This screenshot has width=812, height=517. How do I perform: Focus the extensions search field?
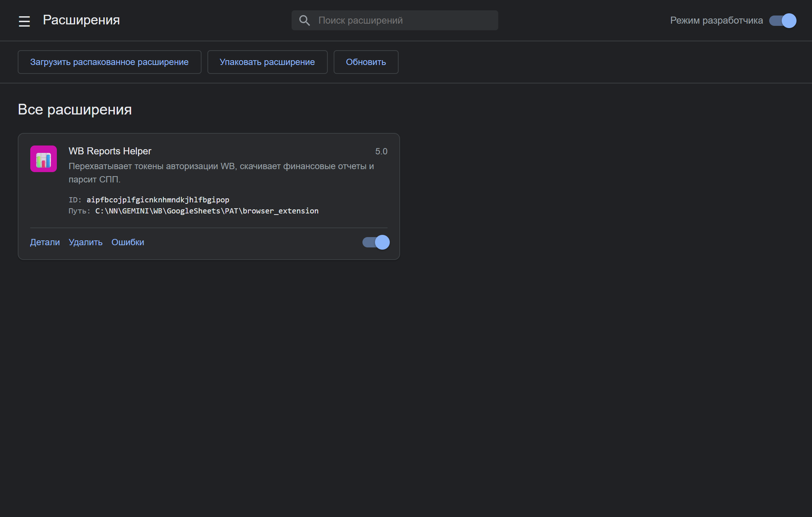[395, 20]
